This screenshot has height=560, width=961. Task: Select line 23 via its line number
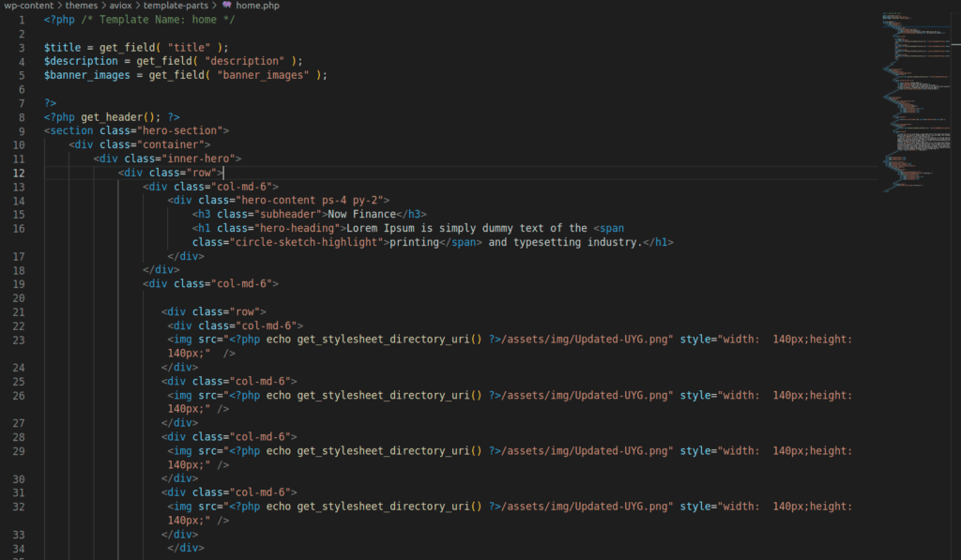point(22,340)
